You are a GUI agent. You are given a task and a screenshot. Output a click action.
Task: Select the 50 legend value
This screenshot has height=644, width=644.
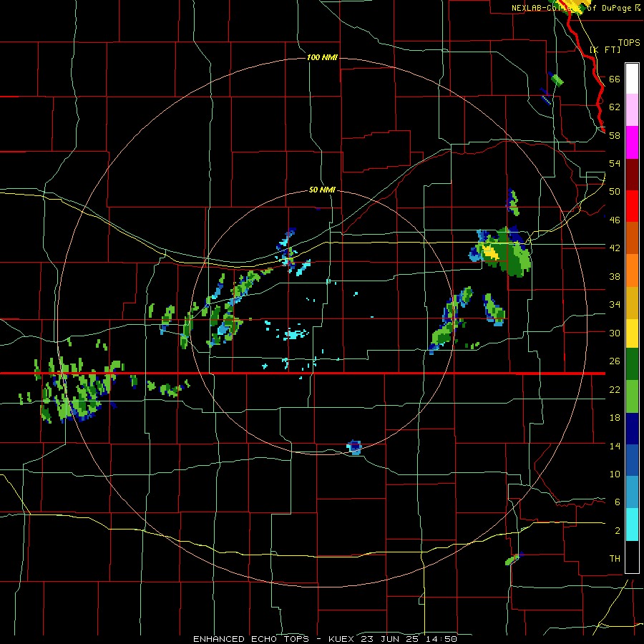click(615, 191)
